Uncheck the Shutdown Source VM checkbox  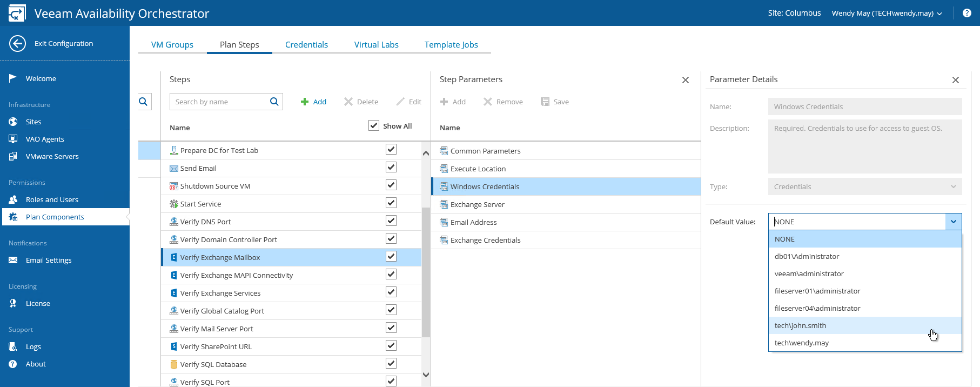(391, 185)
